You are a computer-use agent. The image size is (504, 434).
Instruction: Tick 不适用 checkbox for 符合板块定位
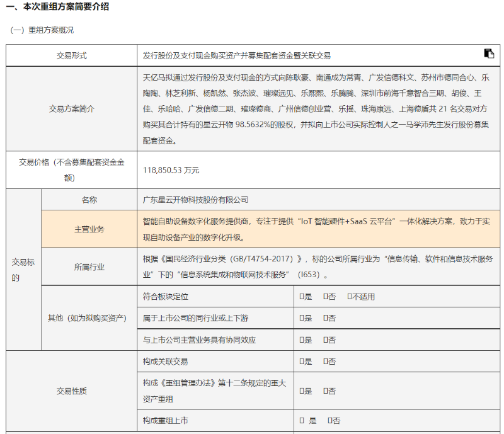pyautogui.click(x=350, y=297)
